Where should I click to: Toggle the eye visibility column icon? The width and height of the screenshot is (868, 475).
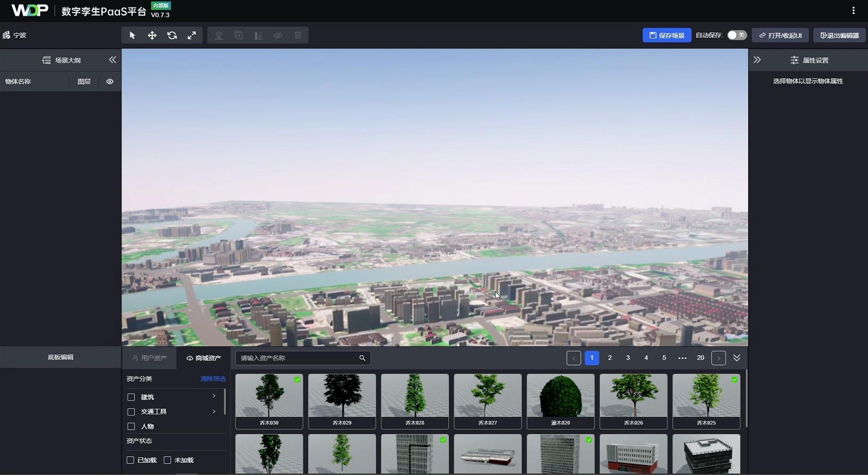pyautogui.click(x=110, y=81)
